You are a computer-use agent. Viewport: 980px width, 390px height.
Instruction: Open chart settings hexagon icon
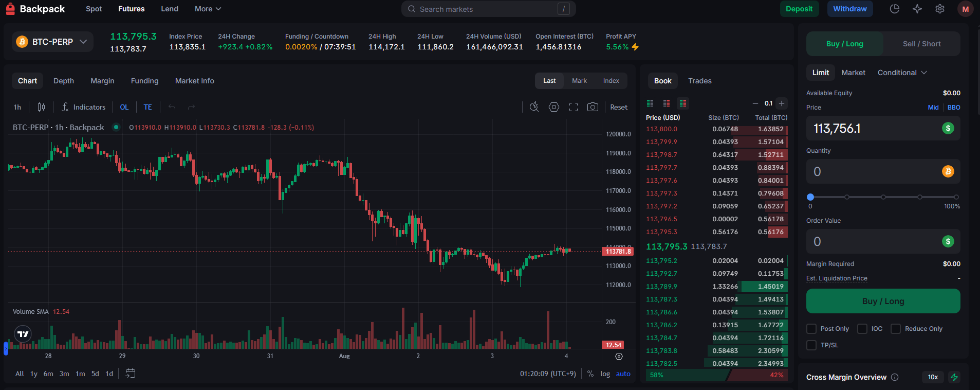pos(554,107)
